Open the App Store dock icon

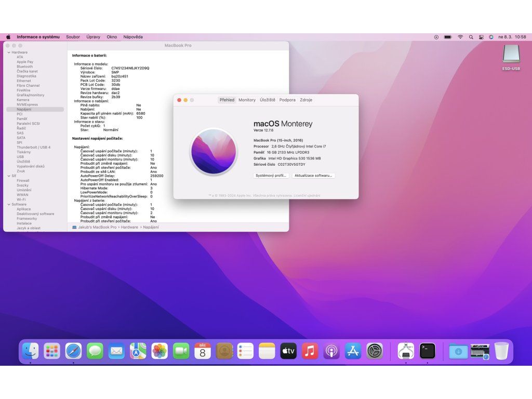pyautogui.click(x=353, y=351)
